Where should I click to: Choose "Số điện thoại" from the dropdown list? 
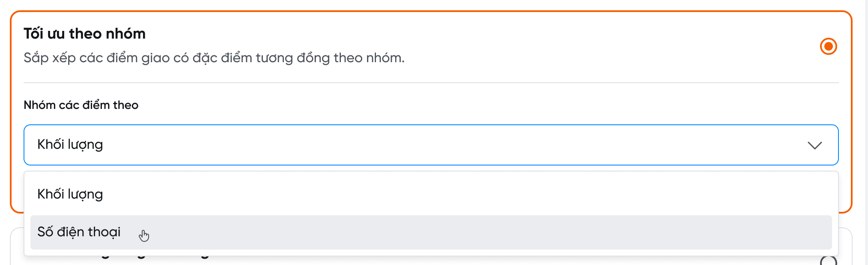pyautogui.click(x=79, y=232)
